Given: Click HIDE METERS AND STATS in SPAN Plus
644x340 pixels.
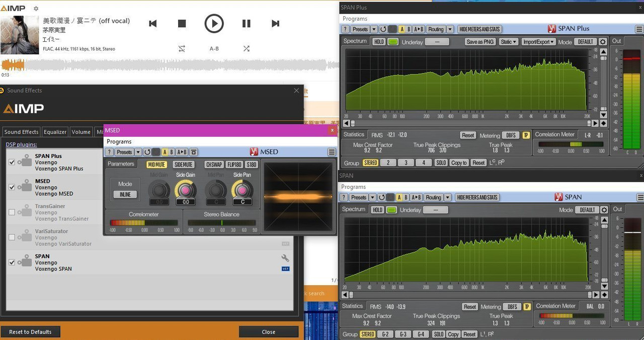Looking at the screenshot, I should click(480, 29).
